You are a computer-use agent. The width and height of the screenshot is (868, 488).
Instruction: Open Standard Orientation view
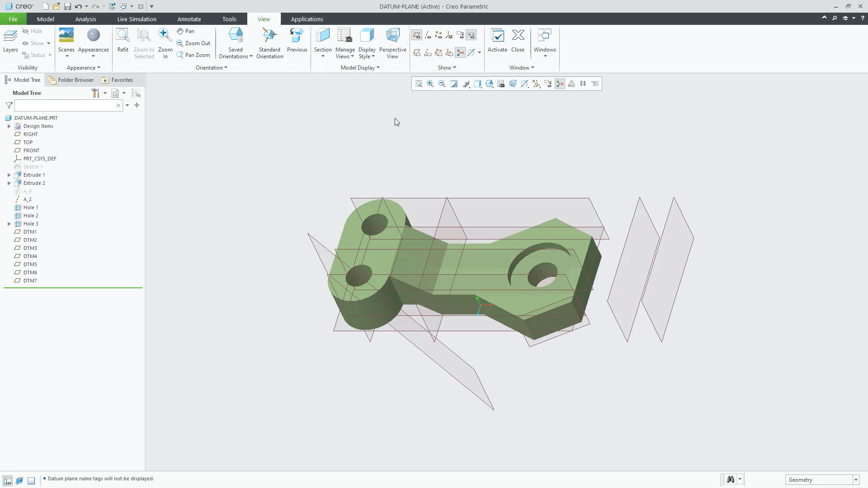pyautogui.click(x=269, y=43)
